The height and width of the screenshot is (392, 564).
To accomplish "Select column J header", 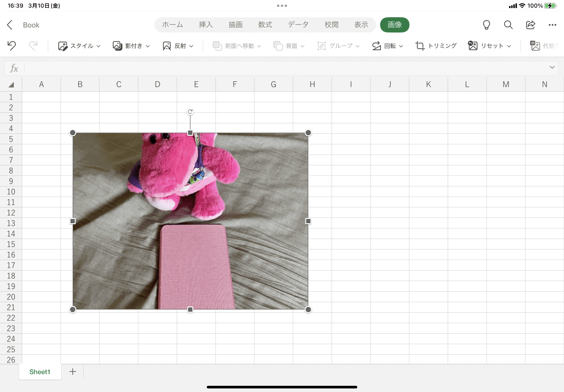I will 390,85.
